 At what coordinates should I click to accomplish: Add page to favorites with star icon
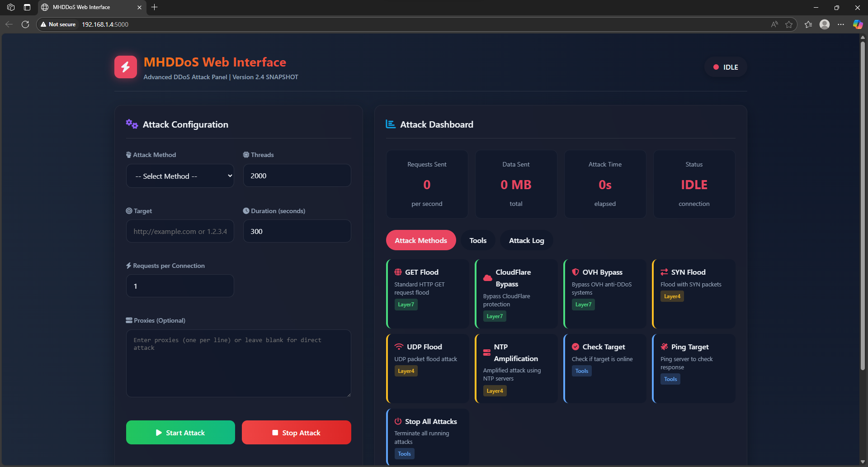[x=789, y=24]
